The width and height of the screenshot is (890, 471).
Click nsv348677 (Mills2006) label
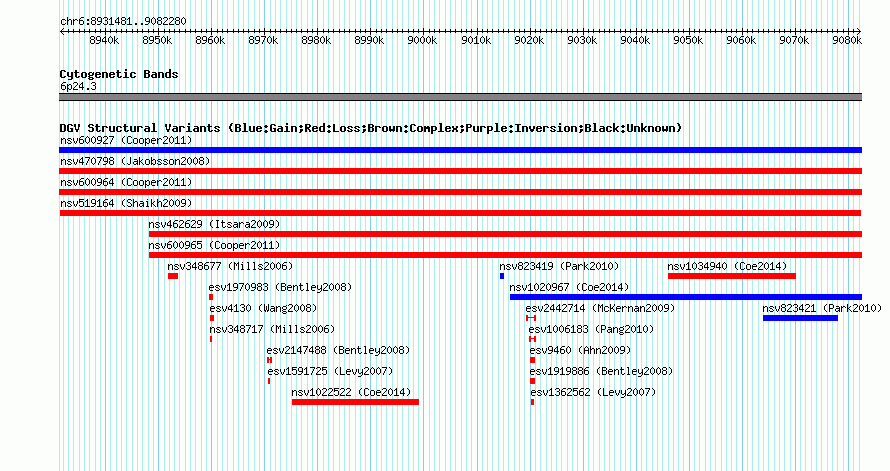[230, 266]
